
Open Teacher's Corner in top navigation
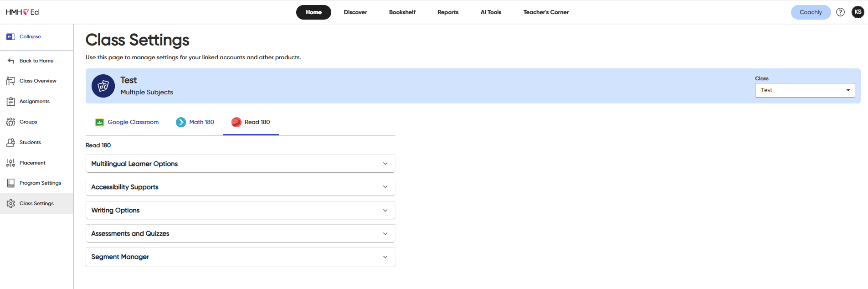pyautogui.click(x=546, y=12)
